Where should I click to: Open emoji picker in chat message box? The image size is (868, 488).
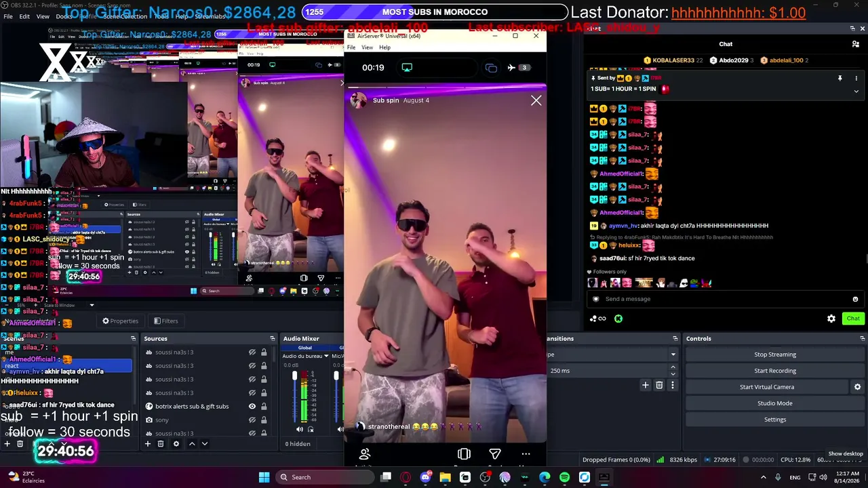pyautogui.click(x=855, y=299)
